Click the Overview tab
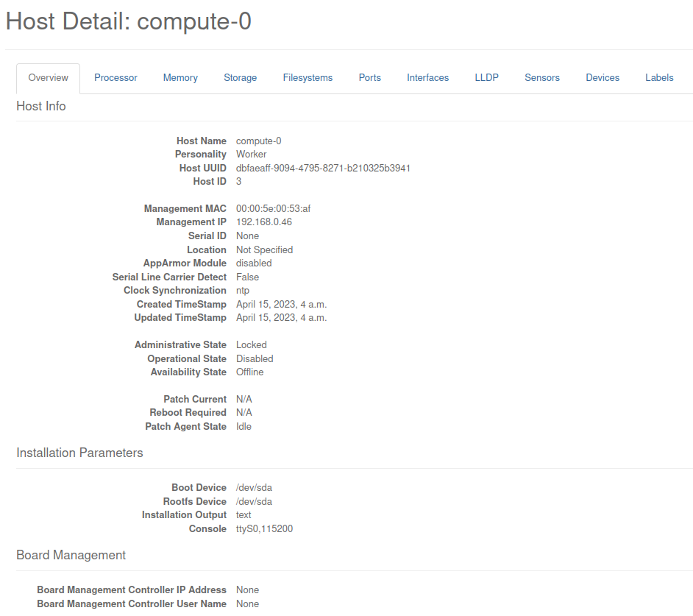The image size is (693, 616). coord(48,77)
